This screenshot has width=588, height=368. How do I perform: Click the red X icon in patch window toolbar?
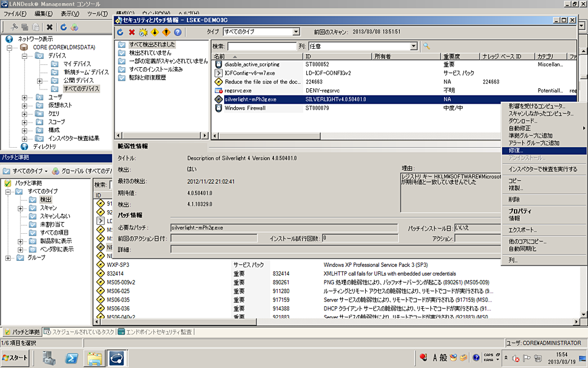coord(132,32)
